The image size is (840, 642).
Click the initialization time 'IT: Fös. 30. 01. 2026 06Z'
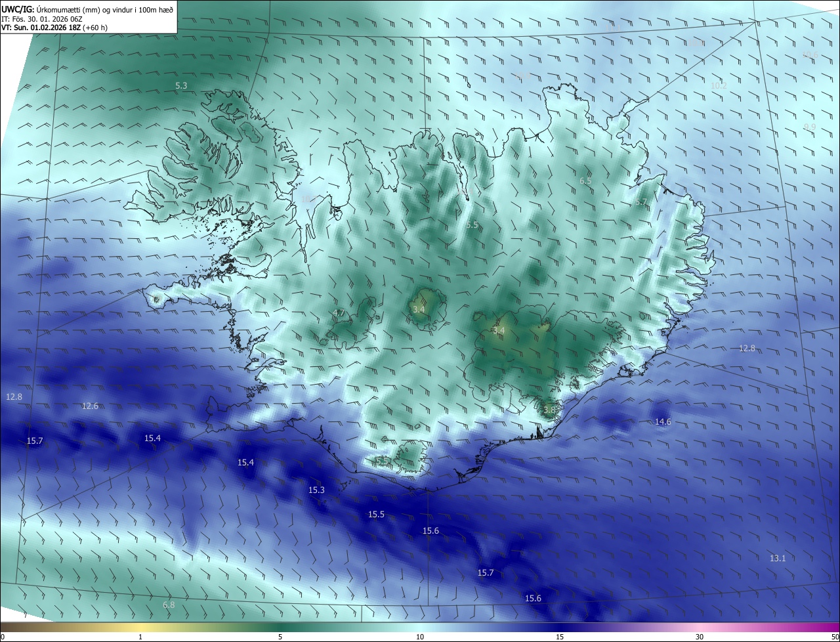click(x=41, y=19)
